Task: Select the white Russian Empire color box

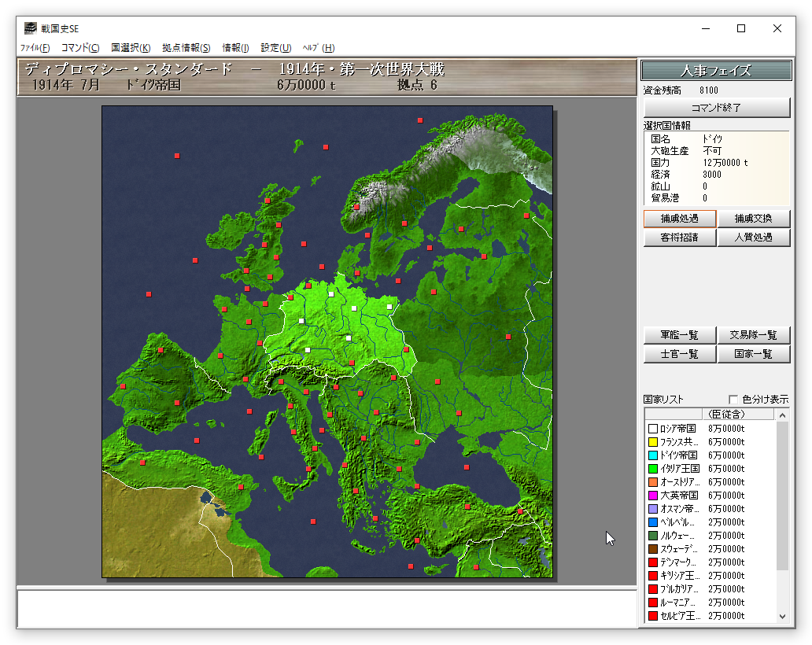Action: point(652,429)
